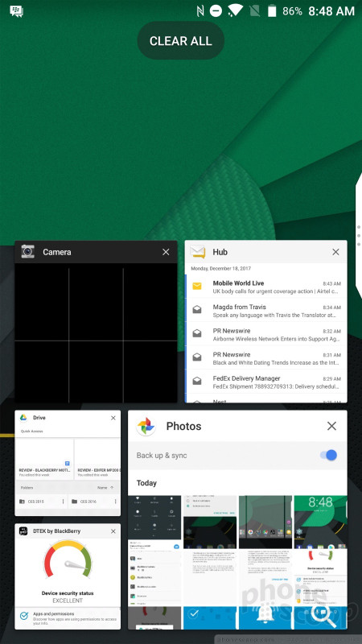Open the Mobile World Live email

point(266,287)
